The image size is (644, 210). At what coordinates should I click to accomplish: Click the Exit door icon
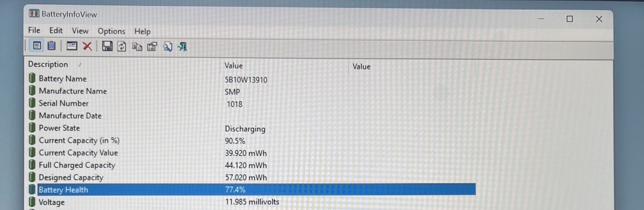182,47
